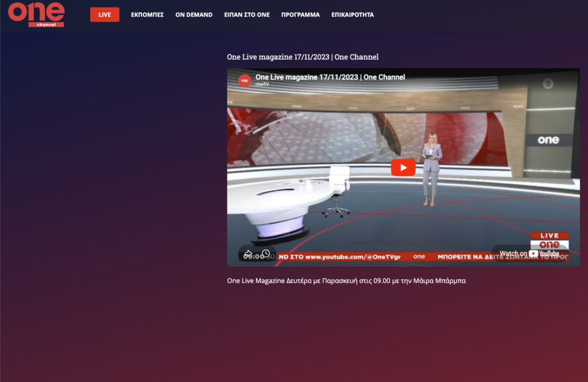
Task: Open the ΕΚΠΟΜΠΕΣ menu item
Action: point(148,14)
